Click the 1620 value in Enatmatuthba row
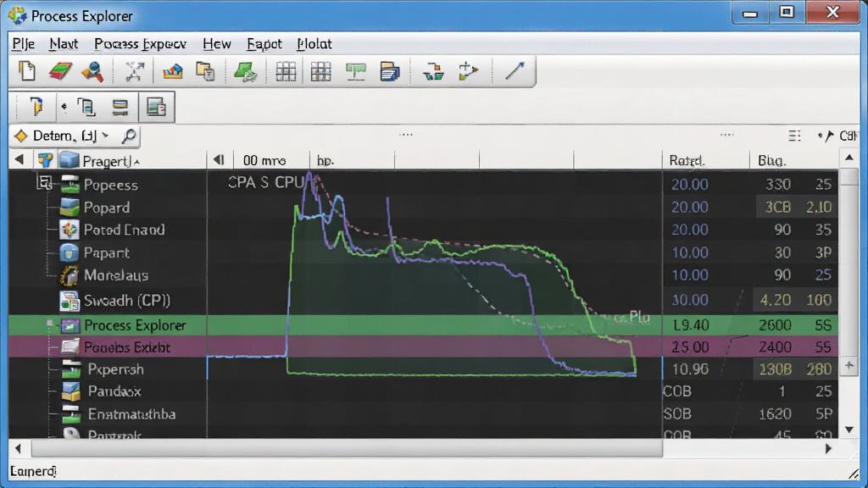This screenshot has width=868, height=488. tap(775, 413)
